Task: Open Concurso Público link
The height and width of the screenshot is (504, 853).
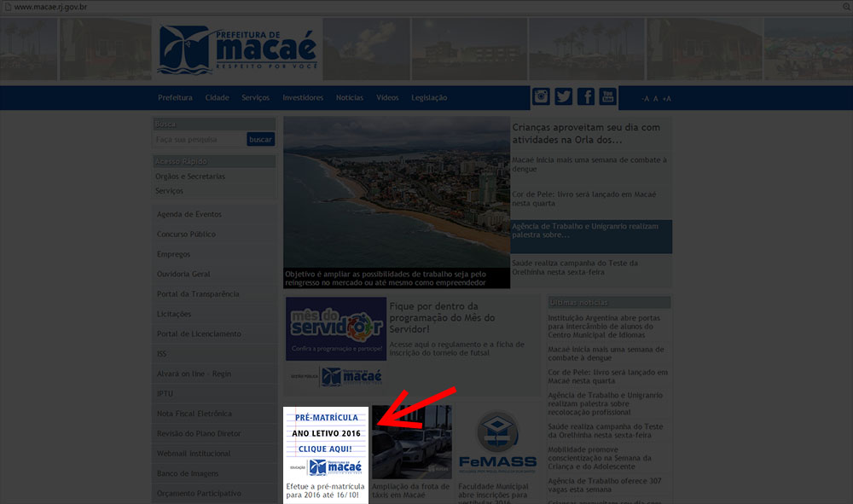Action: [186, 235]
